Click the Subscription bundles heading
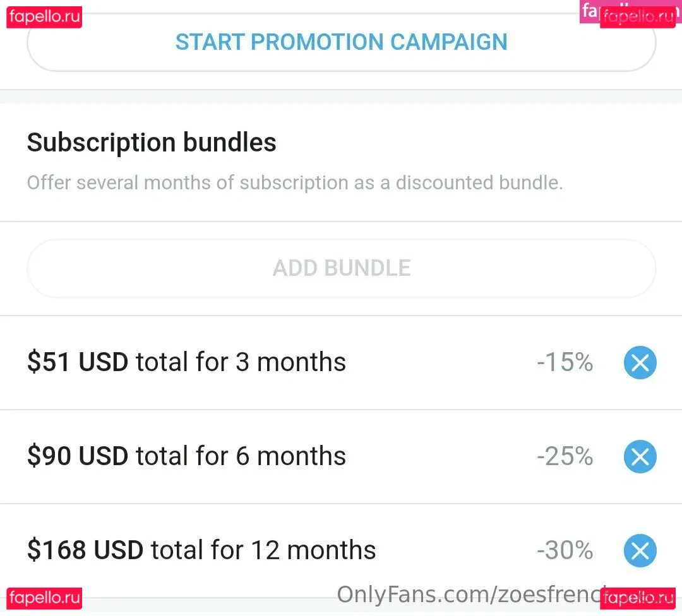This screenshot has height=616, width=682. tap(152, 143)
